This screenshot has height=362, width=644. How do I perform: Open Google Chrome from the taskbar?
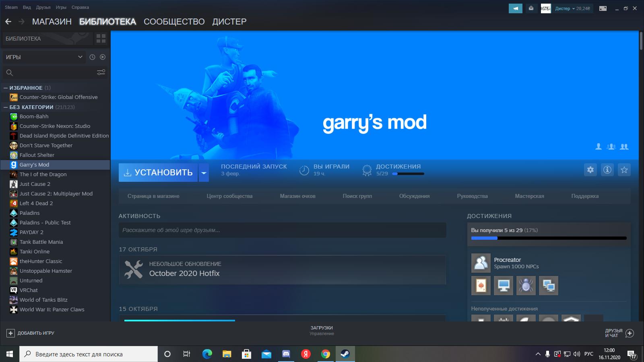pos(326,354)
